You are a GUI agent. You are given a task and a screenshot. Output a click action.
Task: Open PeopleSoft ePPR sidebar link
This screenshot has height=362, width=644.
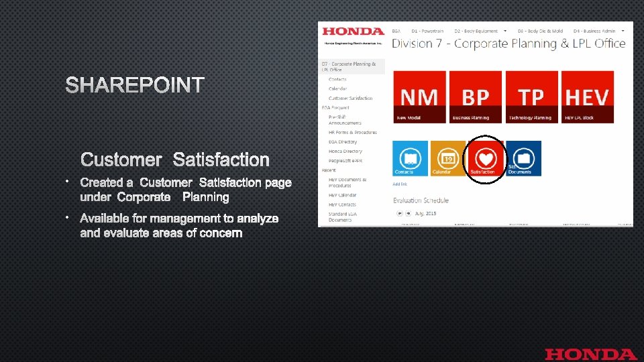[x=345, y=161]
